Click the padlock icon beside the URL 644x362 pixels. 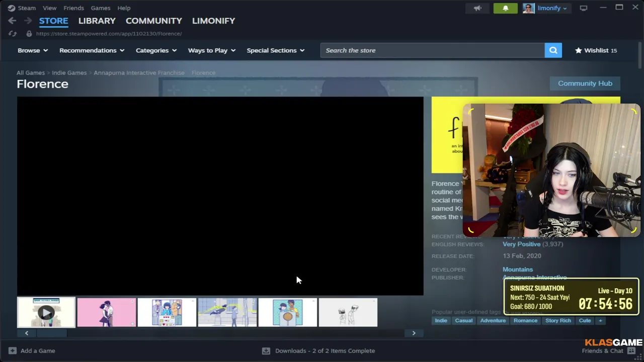[29, 34]
